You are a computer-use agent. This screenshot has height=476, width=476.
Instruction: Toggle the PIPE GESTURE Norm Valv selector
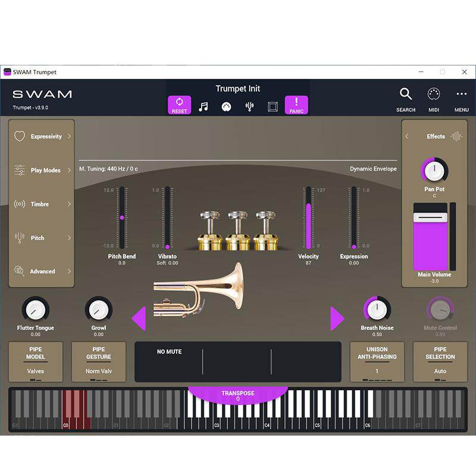[99, 362]
